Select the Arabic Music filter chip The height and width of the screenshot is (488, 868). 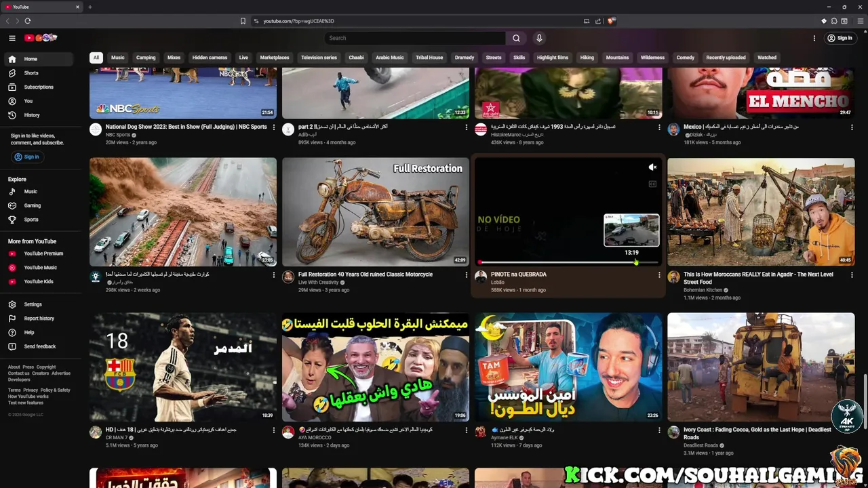click(390, 58)
